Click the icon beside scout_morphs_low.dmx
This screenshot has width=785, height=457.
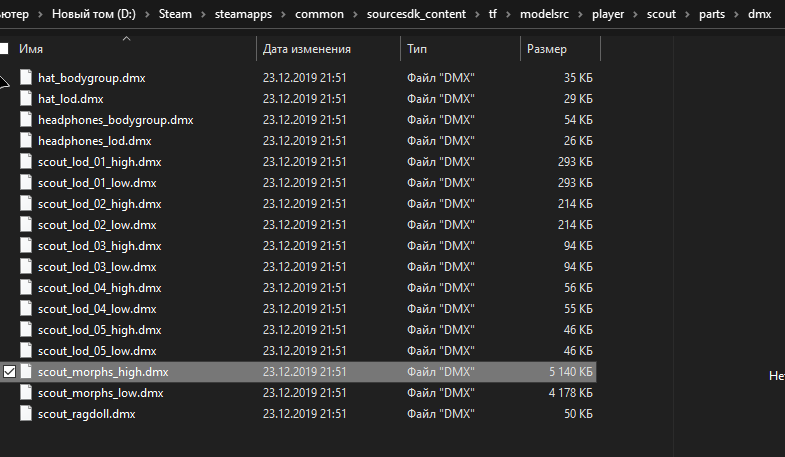pyautogui.click(x=26, y=393)
